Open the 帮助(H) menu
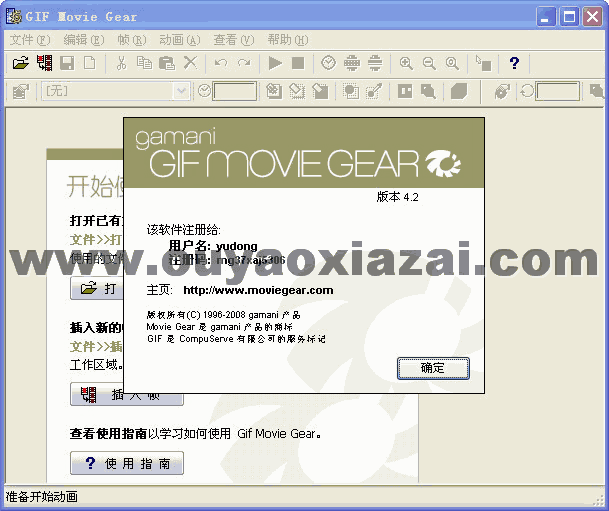The width and height of the screenshot is (609, 511). click(288, 40)
